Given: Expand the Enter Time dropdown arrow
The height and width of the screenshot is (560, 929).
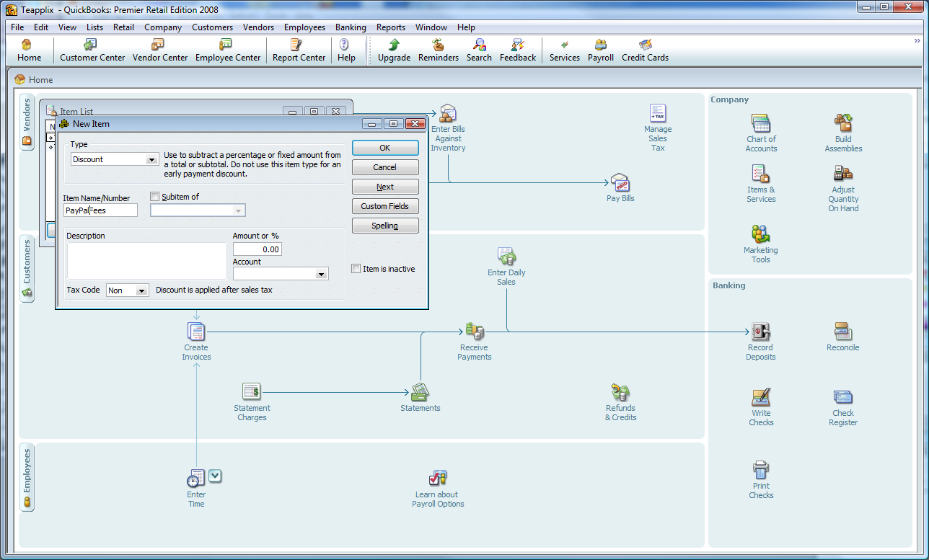Looking at the screenshot, I should pos(216,476).
